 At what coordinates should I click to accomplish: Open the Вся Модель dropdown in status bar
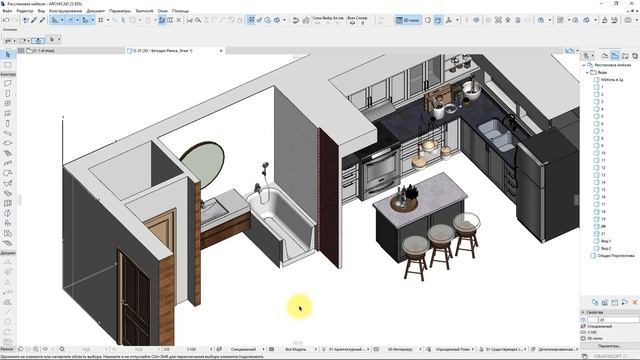(297, 349)
